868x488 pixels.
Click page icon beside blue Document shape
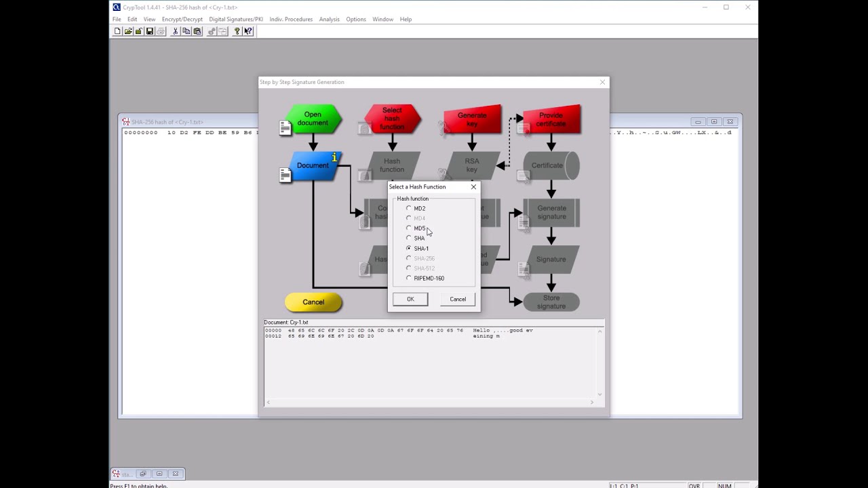285,175
